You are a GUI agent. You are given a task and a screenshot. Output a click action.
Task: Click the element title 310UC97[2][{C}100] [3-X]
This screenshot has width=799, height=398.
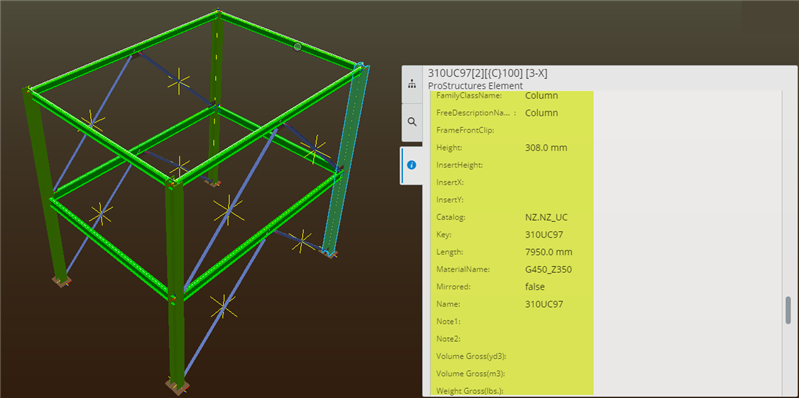tap(488, 73)
